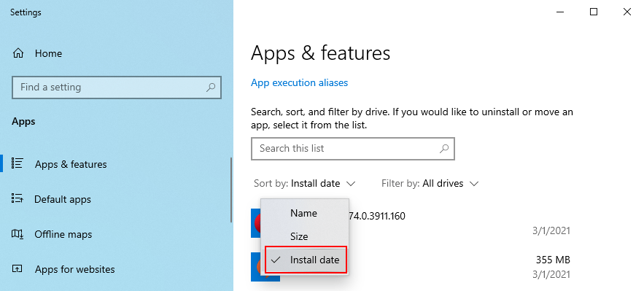Click the Apps & features list icon
The height and width of the screenshot is (291, 644).
click(17, 163)
